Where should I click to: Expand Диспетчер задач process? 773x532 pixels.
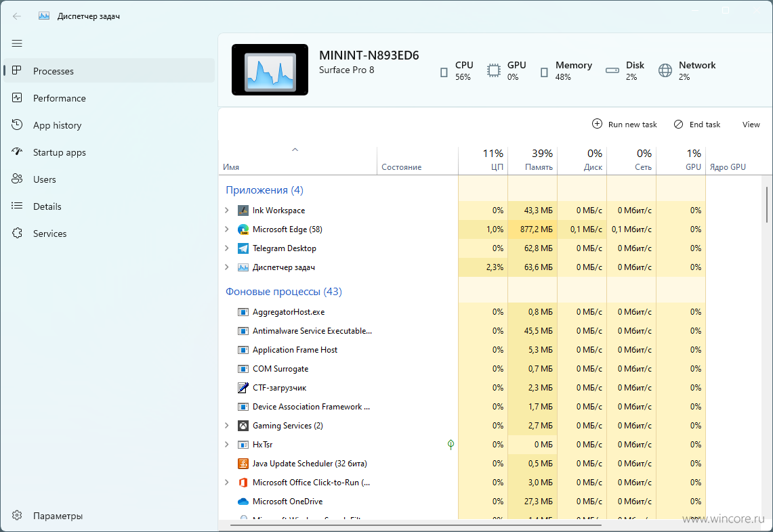pyautogui.click(x=227, y=267)
